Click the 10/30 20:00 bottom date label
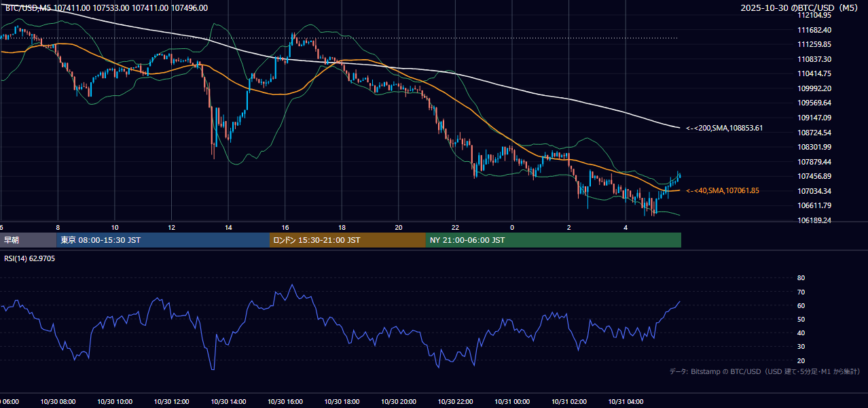Image resolution: width=868 pixels, height=408 pixels. [399, 402]
